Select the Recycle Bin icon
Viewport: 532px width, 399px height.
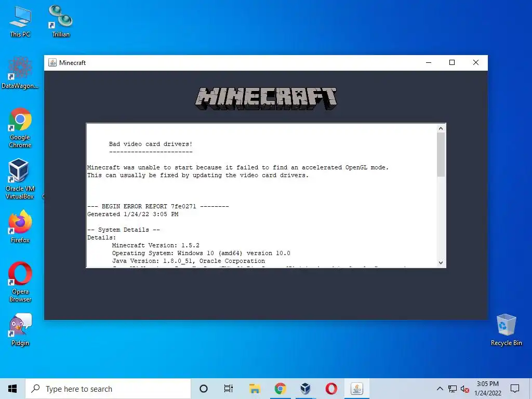[506, 330]
